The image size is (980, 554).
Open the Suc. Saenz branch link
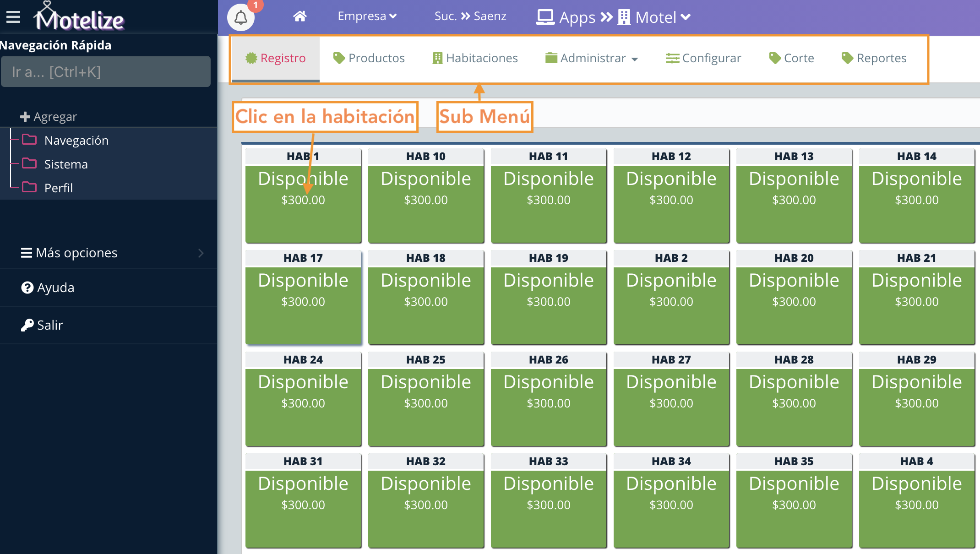tap(470, 16)
